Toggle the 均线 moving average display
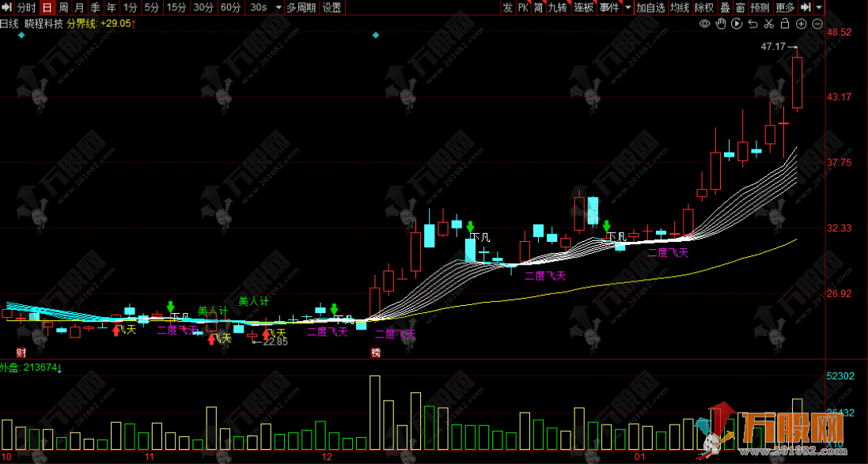Viewport: 868px width, 464px height. click(x=679, y=7)
